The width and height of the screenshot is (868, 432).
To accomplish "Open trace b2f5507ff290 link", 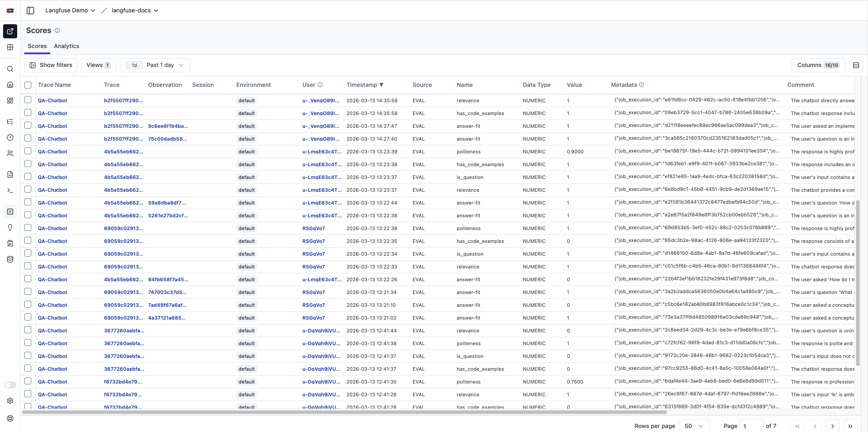I will coord(123,100).
